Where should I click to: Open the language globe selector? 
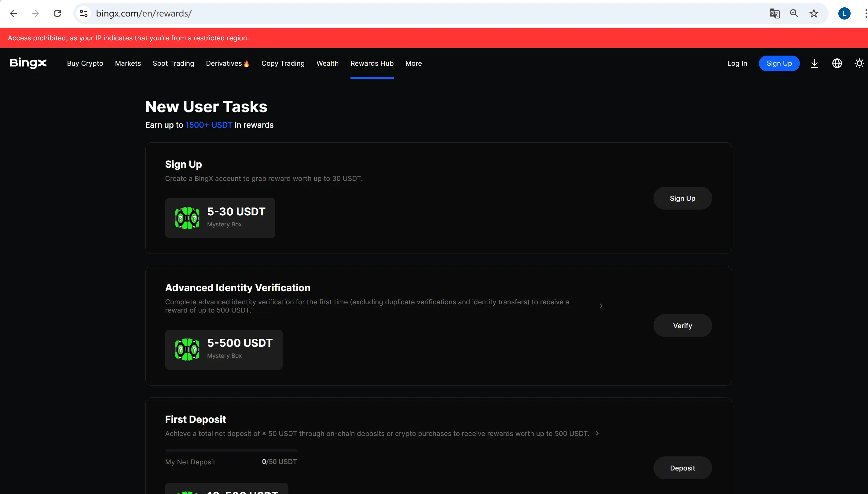point(837,64)
